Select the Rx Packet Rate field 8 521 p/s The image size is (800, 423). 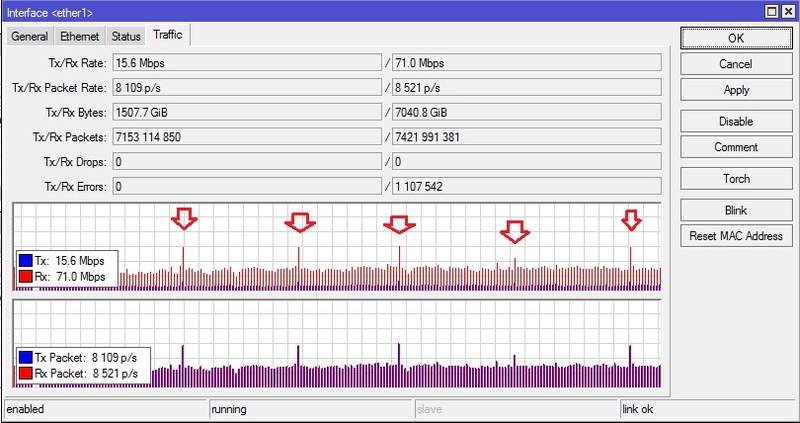[x=527, y=88]
